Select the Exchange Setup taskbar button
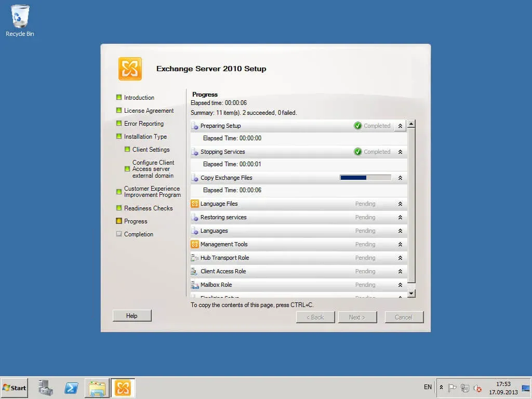This screenshot has width=532, height=399. click(x=123, y=388)
